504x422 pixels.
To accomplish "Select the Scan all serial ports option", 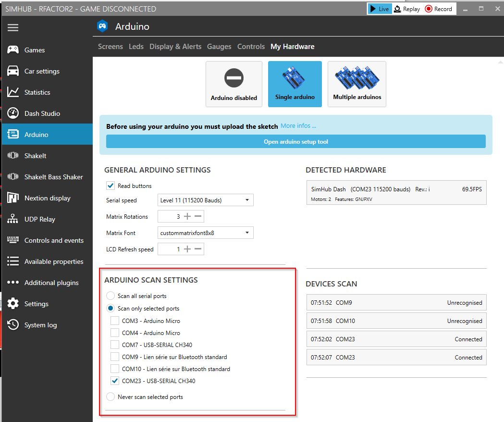I will tap(111, 296).
